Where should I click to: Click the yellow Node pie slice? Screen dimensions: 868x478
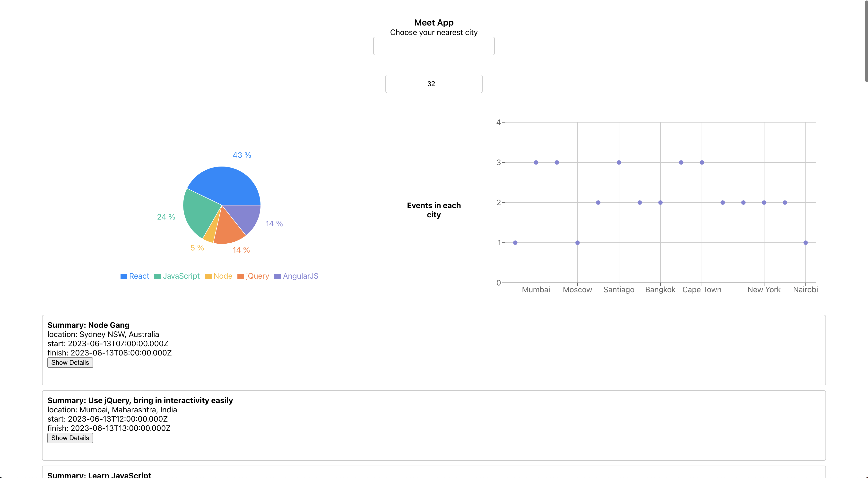[x=211, y=233]
